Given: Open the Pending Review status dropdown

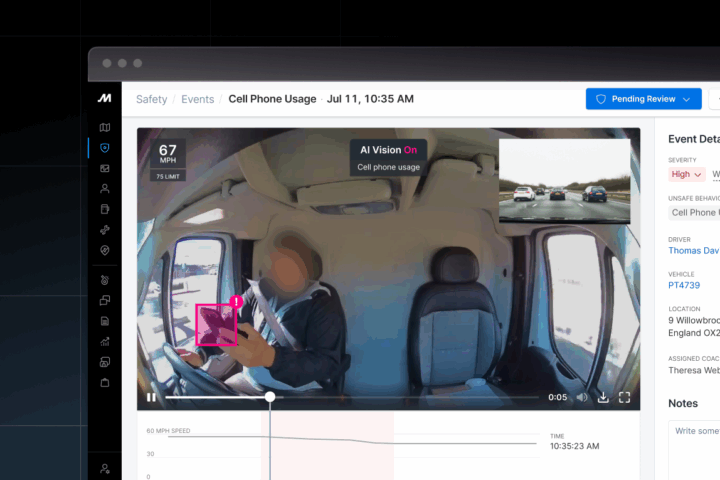Looking at the screenshot, I should click(643, 99).
